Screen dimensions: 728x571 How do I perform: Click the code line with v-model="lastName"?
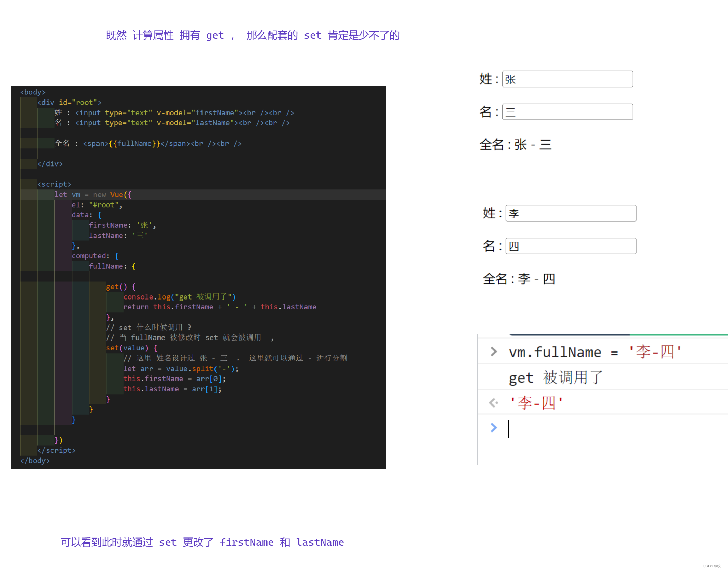172,123
